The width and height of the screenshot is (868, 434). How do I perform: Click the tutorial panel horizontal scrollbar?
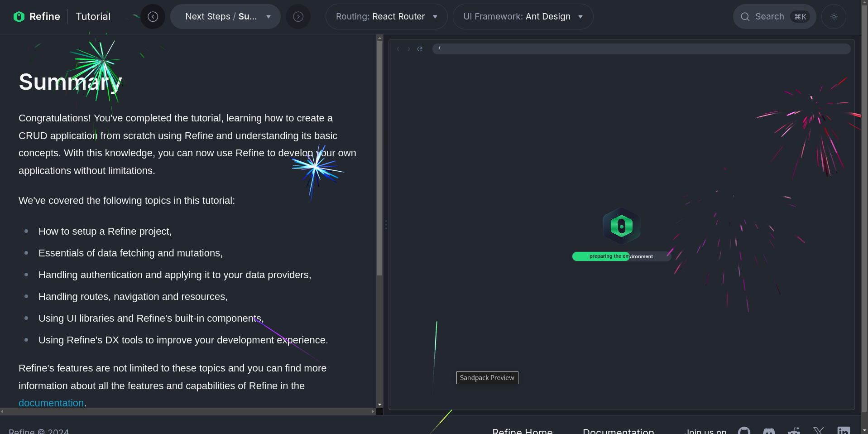coord(188,411)
